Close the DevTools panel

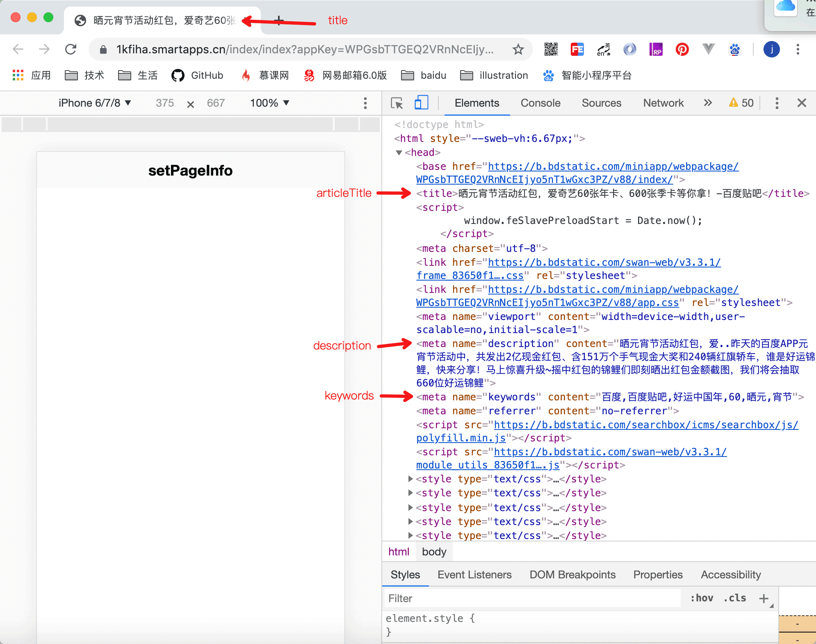pyautogui.click(x=802, y=103)
